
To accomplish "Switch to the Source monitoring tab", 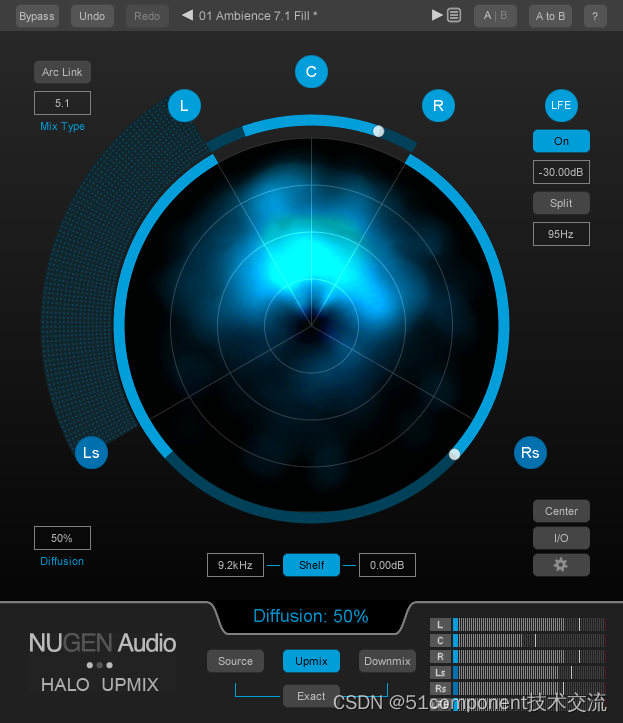I will point(235,661).
